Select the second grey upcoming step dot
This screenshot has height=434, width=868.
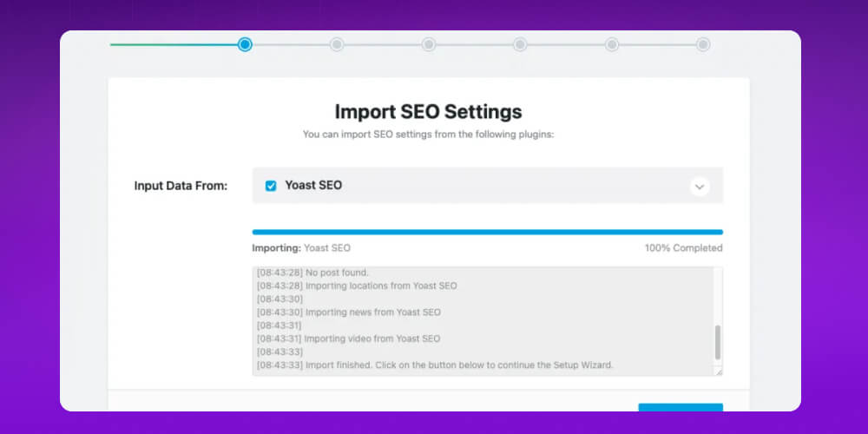coord(429,45)
